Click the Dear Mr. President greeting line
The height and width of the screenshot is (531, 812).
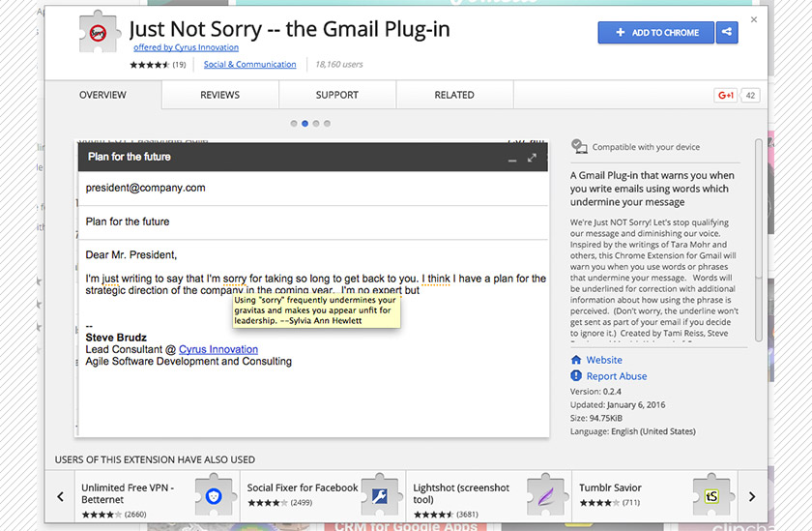[131, 255]
